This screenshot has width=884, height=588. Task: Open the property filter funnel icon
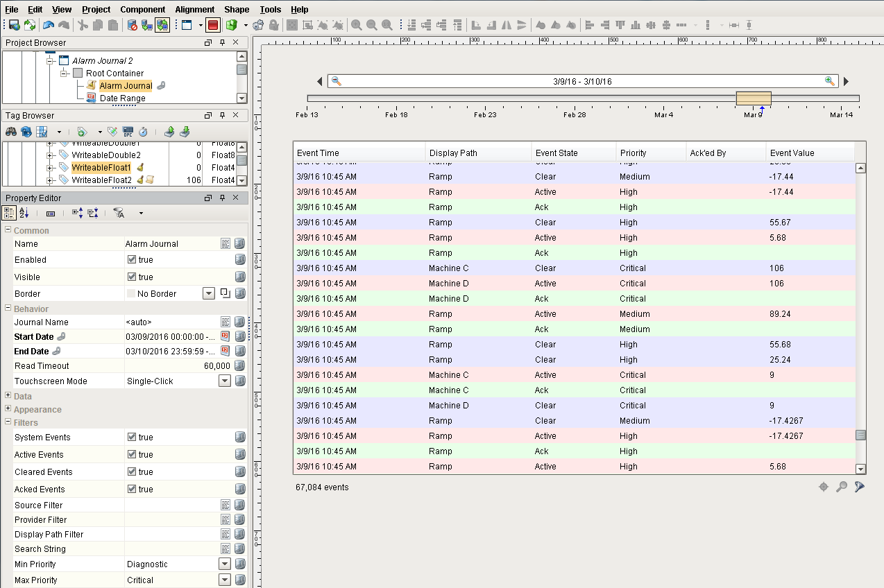[x=119, y=214]
